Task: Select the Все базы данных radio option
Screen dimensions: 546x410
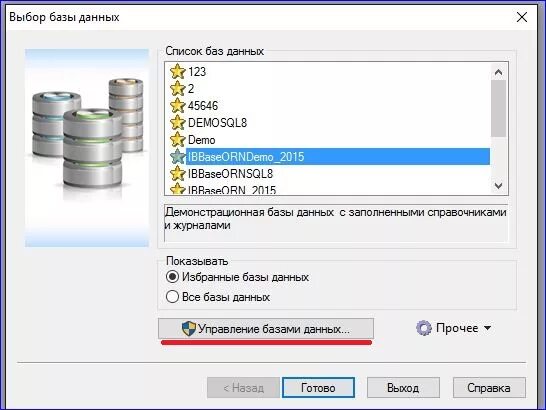Action: click(172, 297)
